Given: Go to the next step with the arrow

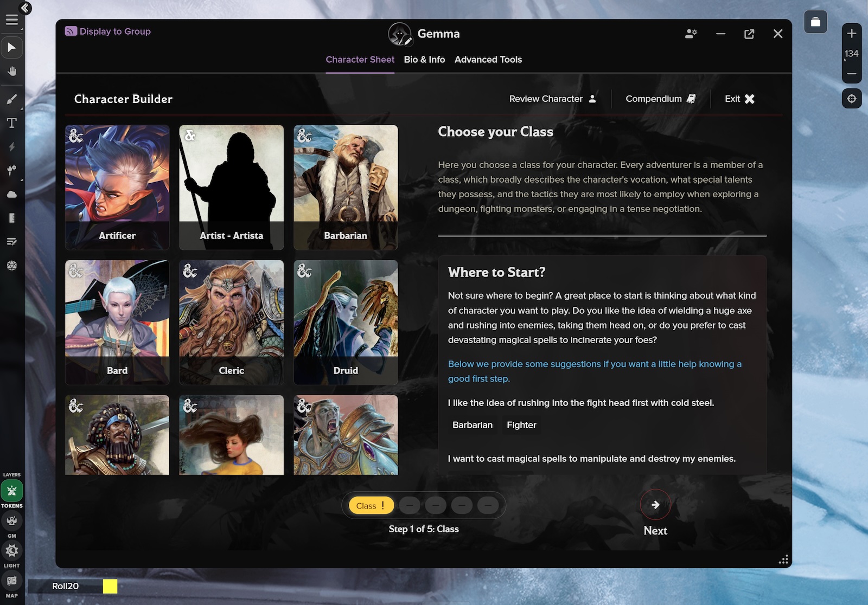Looking at the screenshot, I should pyautogui.click(x=655, y=505).
